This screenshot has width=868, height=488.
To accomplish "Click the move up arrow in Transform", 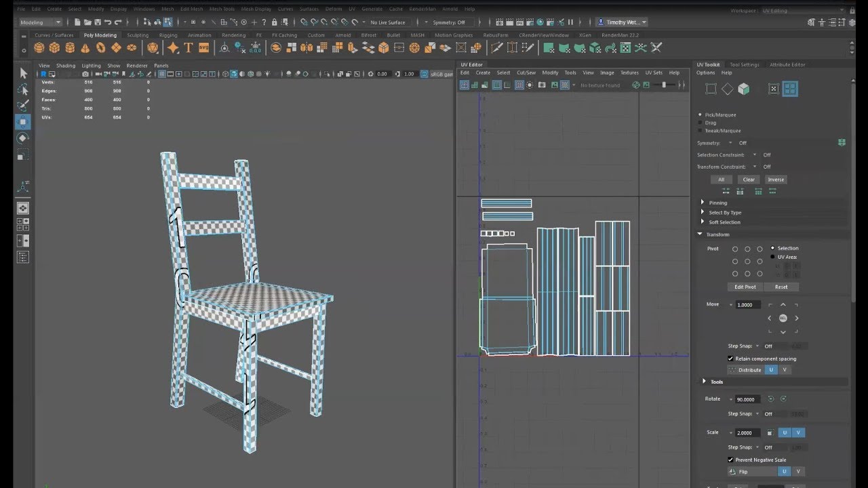I will coord(783,305).
